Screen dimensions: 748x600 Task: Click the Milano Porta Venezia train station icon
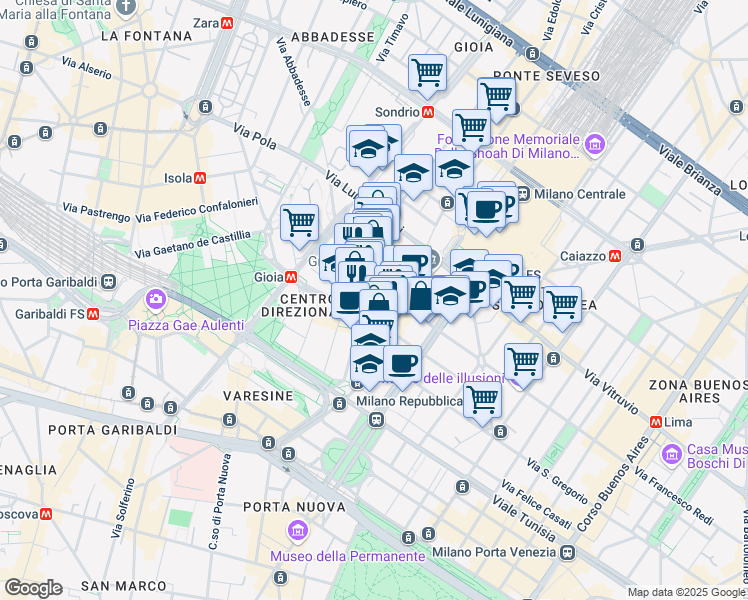tap(568, 553)
